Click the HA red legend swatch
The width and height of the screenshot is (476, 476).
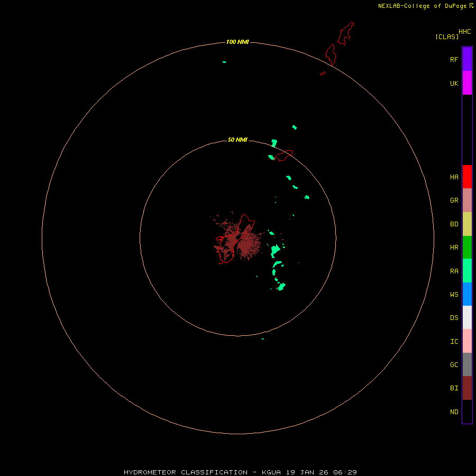[x=467, y=177]
